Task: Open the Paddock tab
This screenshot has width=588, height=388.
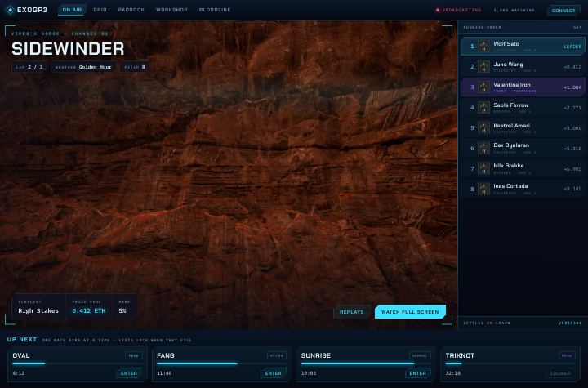Action: 131,10
